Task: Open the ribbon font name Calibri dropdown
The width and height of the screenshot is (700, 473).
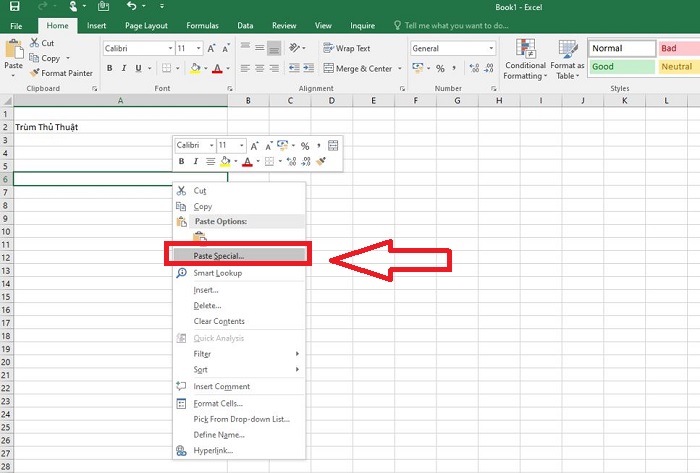Action: pos(170,48)
